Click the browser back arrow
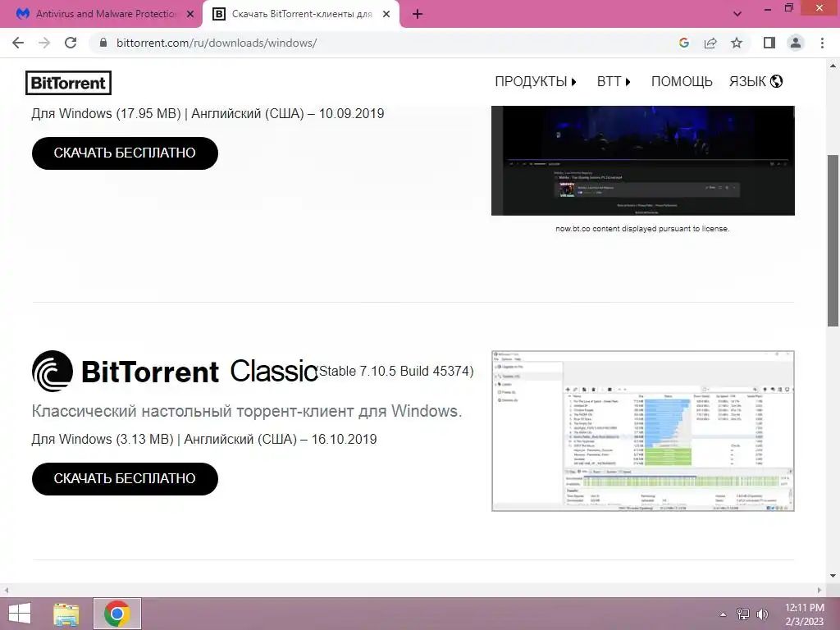 coord(18,43)
